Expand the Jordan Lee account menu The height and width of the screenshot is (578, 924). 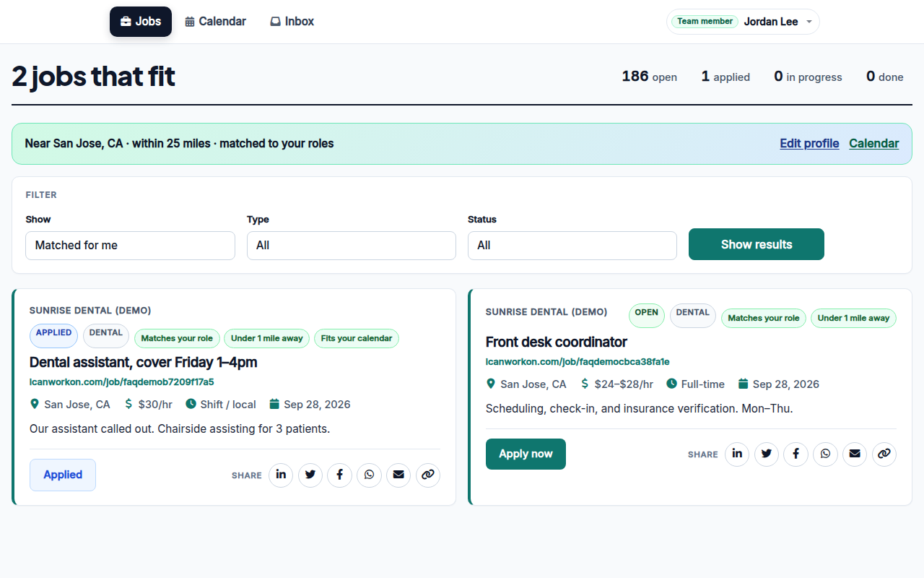pos(743,22)
